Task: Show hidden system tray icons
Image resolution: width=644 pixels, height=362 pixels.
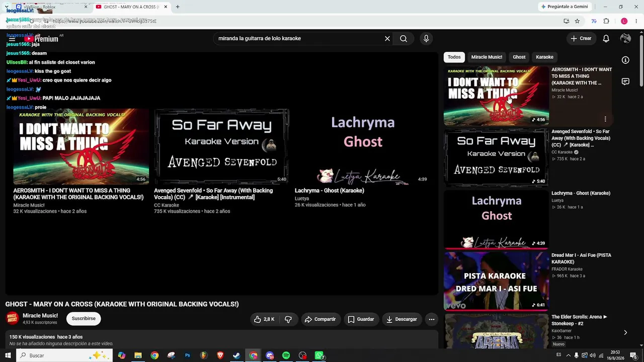Action: (568, 355)
